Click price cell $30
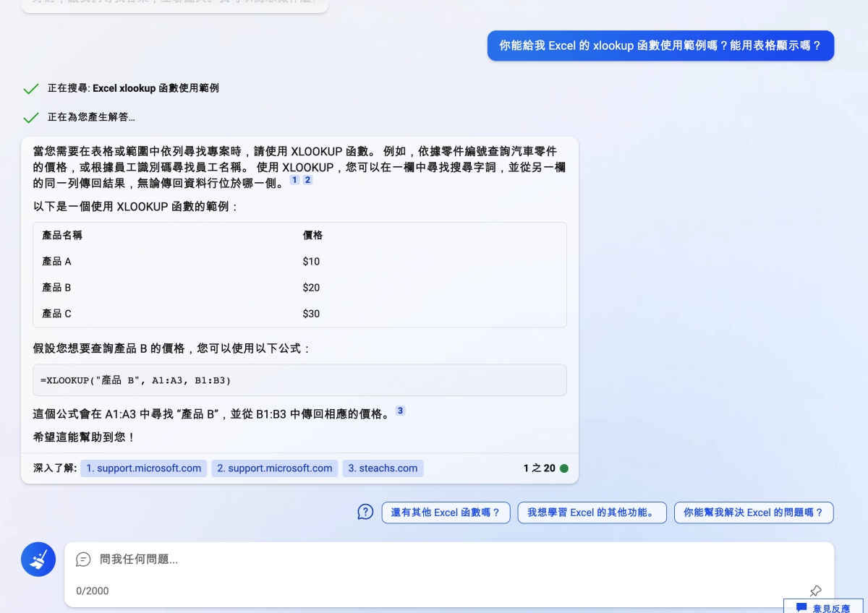This screenshot has height=613, width=868. click(x=311, y=314)
